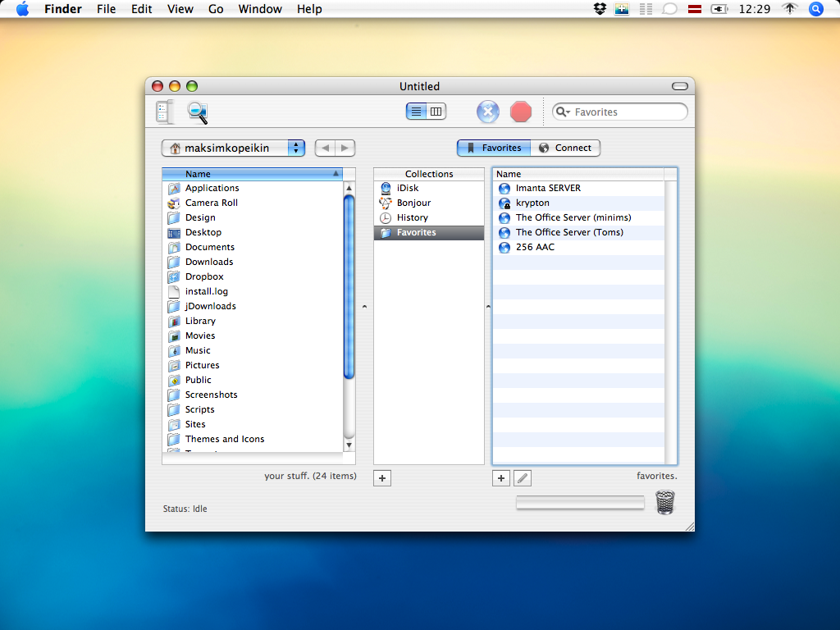
Task: Click the local file list scrollbar thumb
Action: click(349, 287)
